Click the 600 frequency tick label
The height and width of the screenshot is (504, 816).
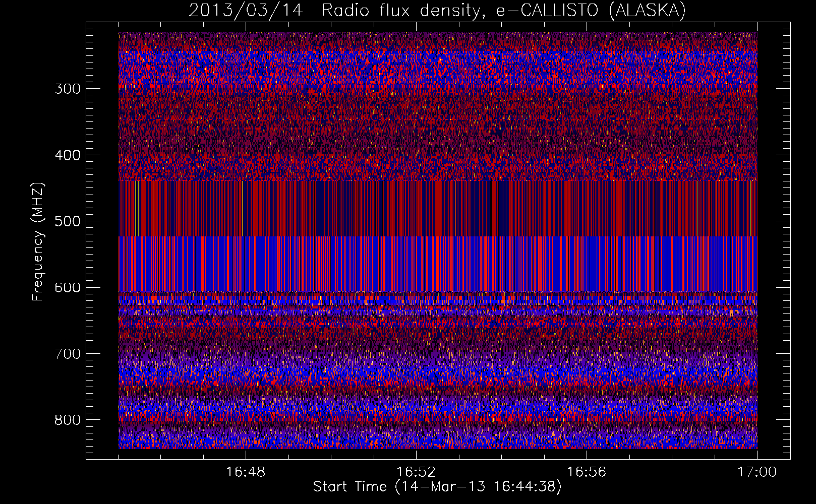[68, 288]
